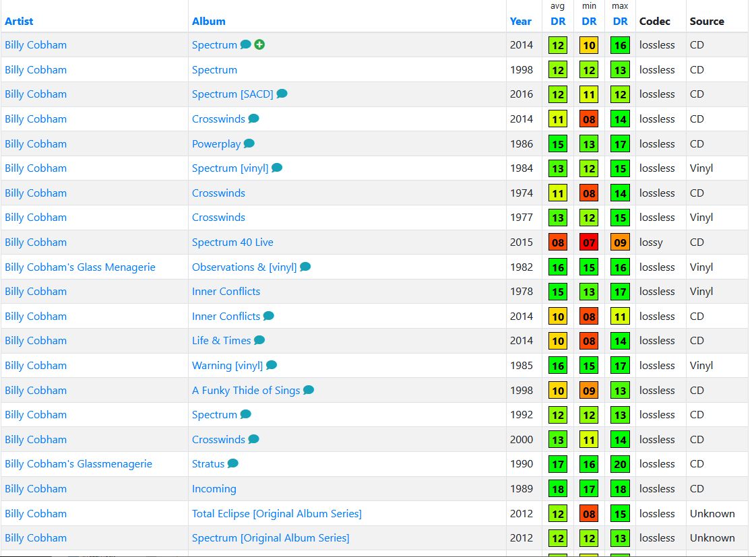Open A Funky Thide of Sings link
The image size is (756, 557).
246,390
